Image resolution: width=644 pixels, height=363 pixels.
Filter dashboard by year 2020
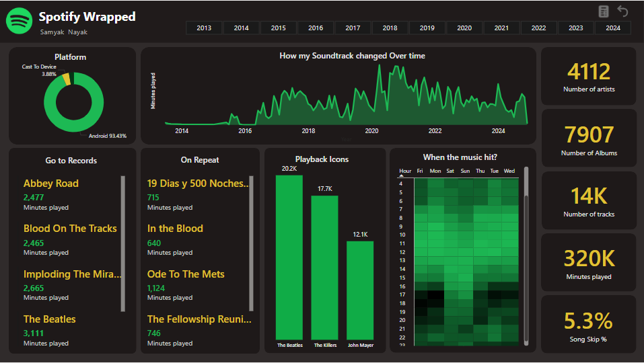tap(464, 28)
